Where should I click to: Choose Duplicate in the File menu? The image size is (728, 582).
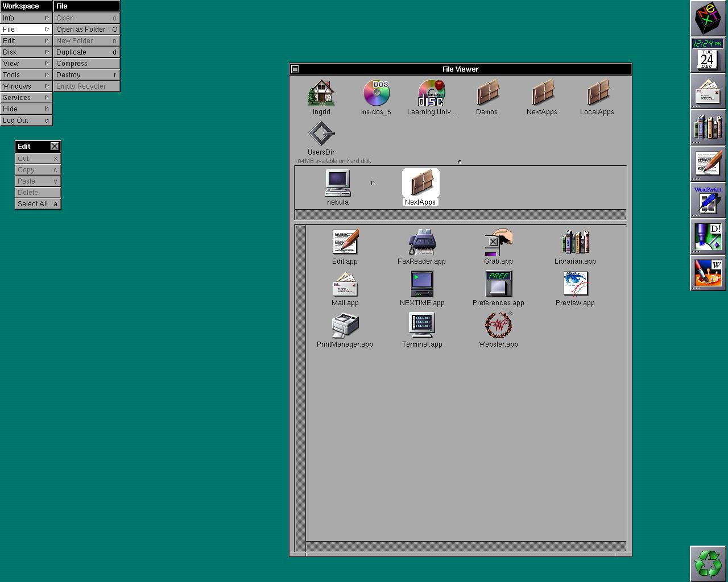[x=86, y=52]
